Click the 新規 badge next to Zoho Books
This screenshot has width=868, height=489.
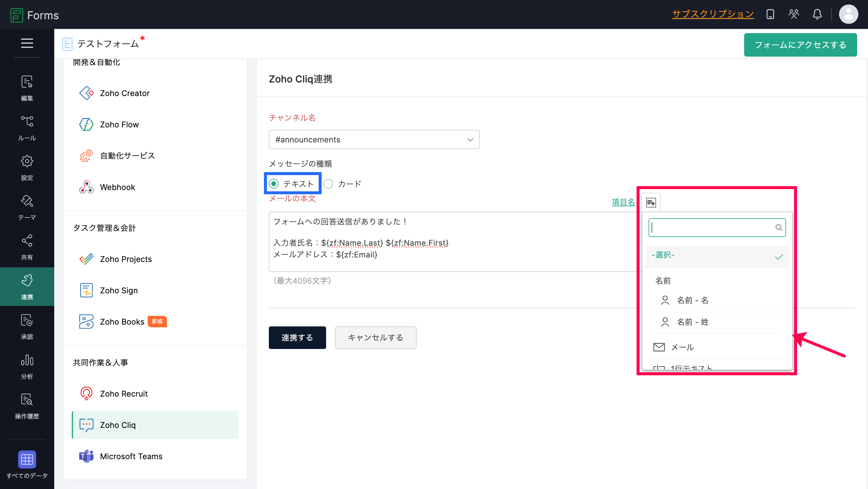point(157,321)
